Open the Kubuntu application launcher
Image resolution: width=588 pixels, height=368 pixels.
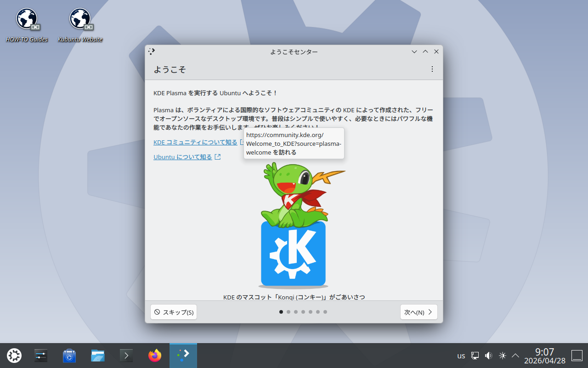pos(14,356)
